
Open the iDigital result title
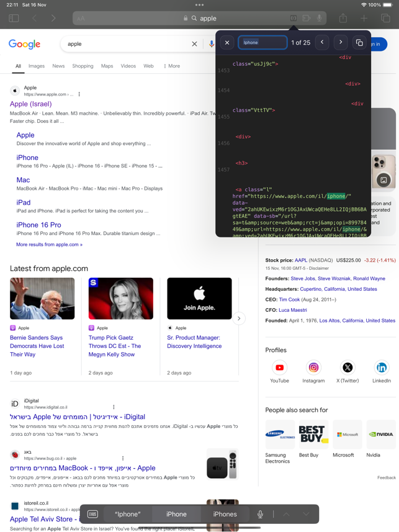click(x=78, y=417)
